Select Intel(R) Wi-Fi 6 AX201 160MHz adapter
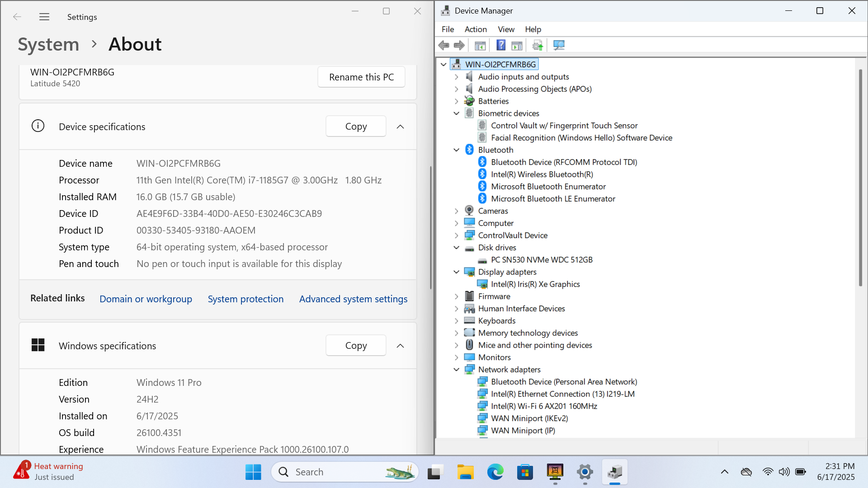 click(544, 406)
